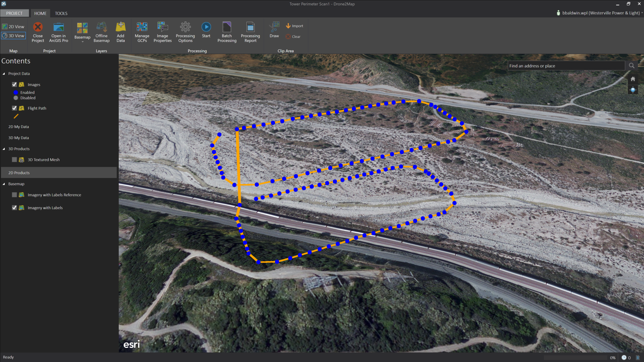644x362 pixels.
Task: Open the Processing Report
Action: coord(251,32)
